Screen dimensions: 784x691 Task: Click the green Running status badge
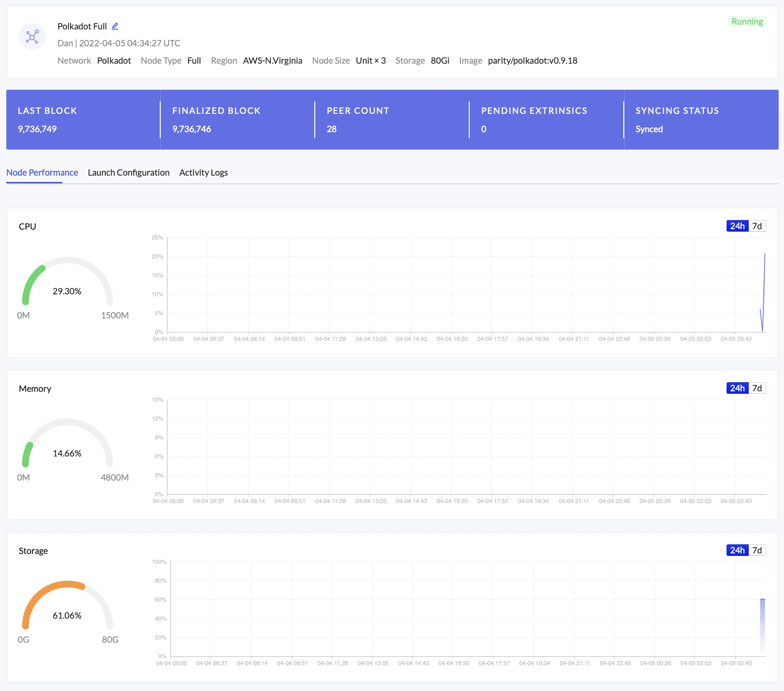pyautogui.click(x=747, y=22)
